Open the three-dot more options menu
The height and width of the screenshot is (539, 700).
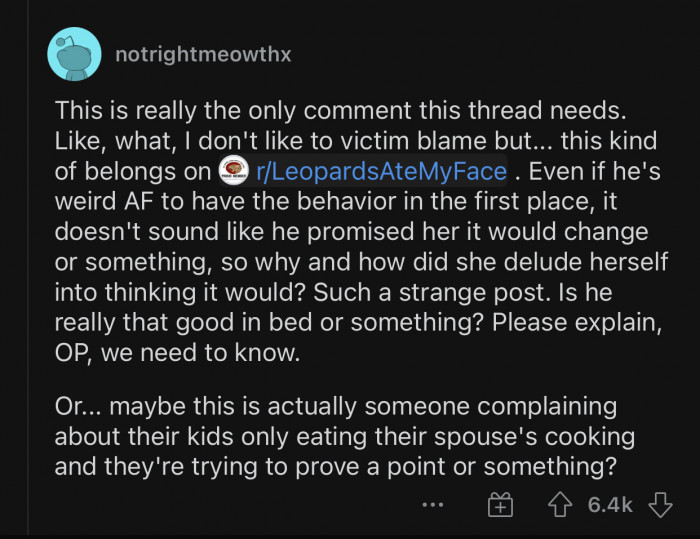click(432, 505)
